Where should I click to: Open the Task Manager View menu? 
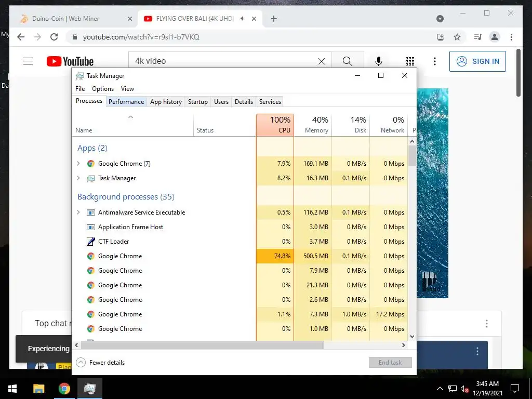coord(128,88)
